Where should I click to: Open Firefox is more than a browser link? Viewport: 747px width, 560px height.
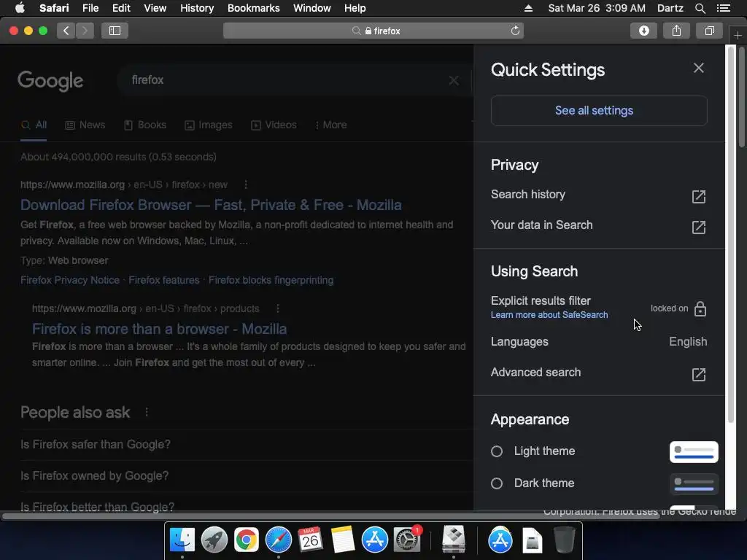[159, 329]
